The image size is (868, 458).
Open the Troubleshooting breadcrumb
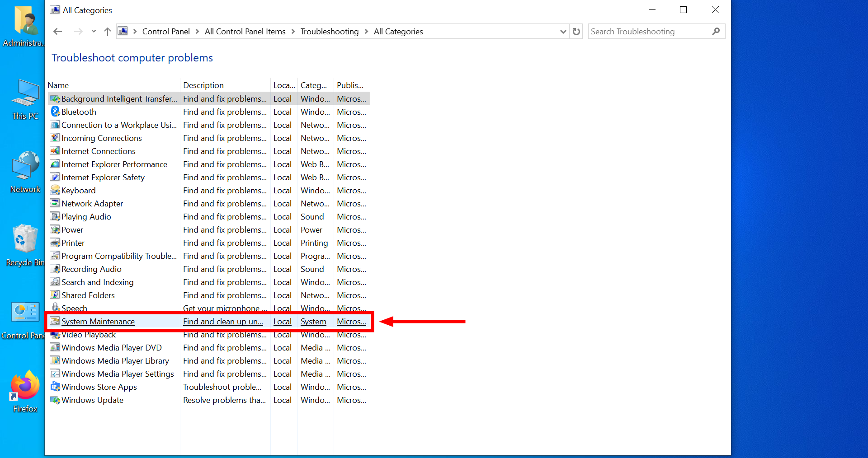pos(330,32)
